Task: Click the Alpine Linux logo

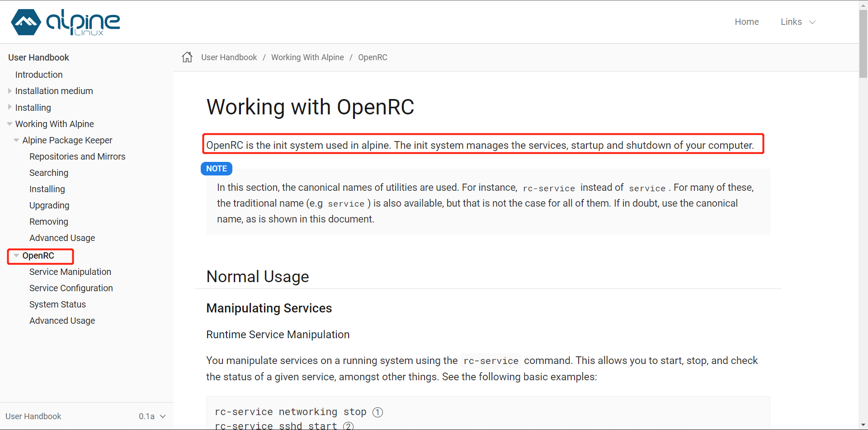Action: (x=66, y=22)
